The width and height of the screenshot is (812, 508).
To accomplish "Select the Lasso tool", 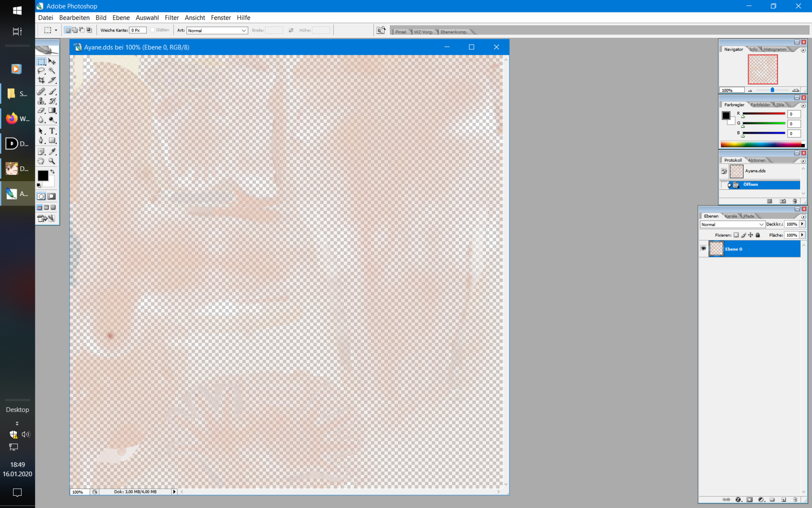I will point(41,71).
